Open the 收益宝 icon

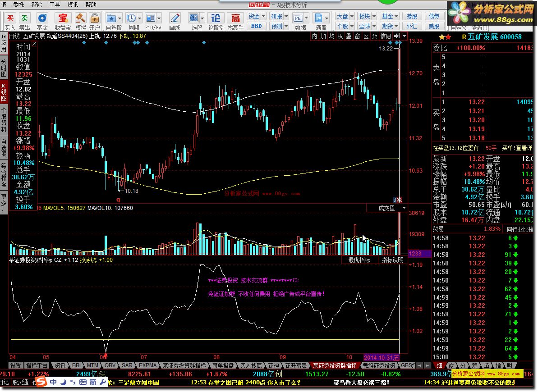[x=63, y=18]
